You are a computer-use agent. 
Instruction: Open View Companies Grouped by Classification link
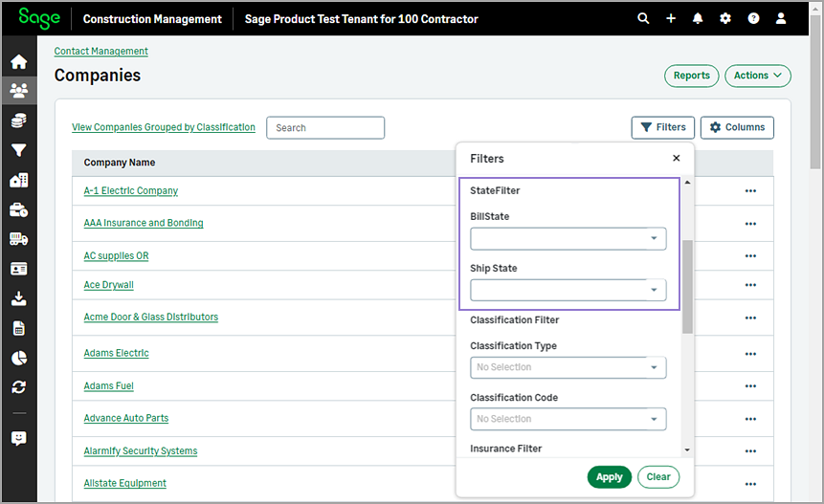[164, 127]
